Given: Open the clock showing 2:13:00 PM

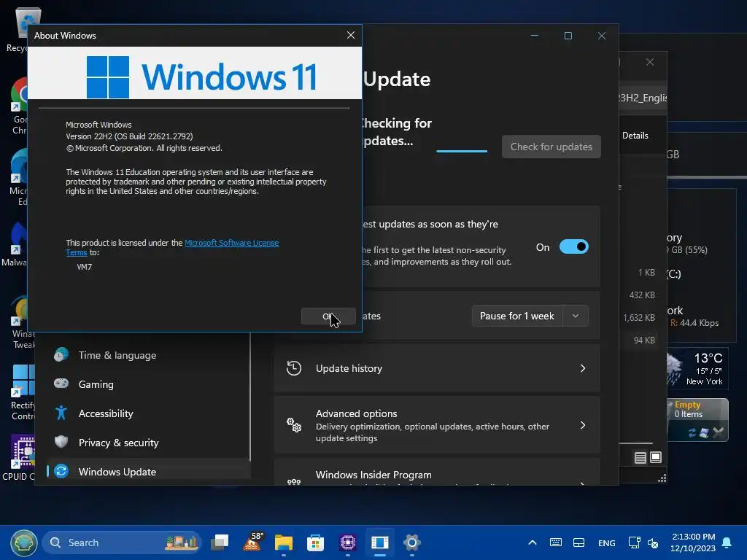Looking at the screenshot, I should tap(693, 542).
